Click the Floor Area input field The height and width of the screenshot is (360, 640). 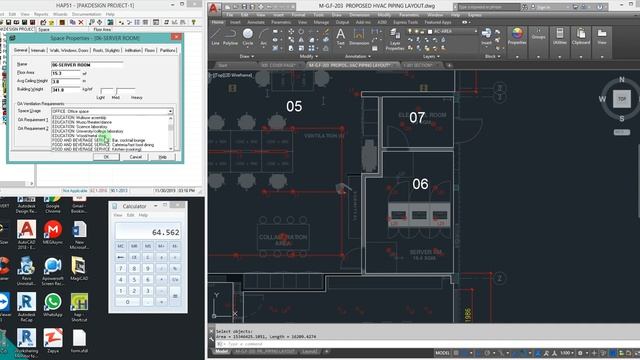tap(66, 73)
